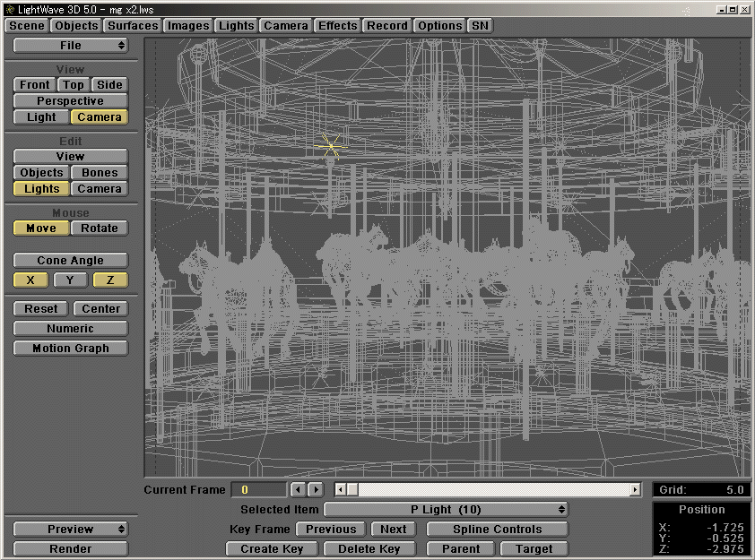
Task: Select the Rotate tool
Action: 99,228
